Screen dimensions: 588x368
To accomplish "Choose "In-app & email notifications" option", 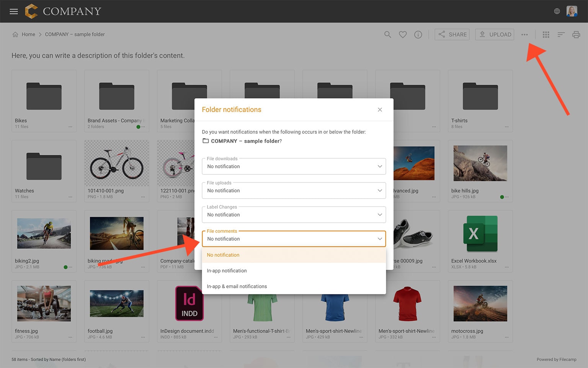I will coord(237,286).
